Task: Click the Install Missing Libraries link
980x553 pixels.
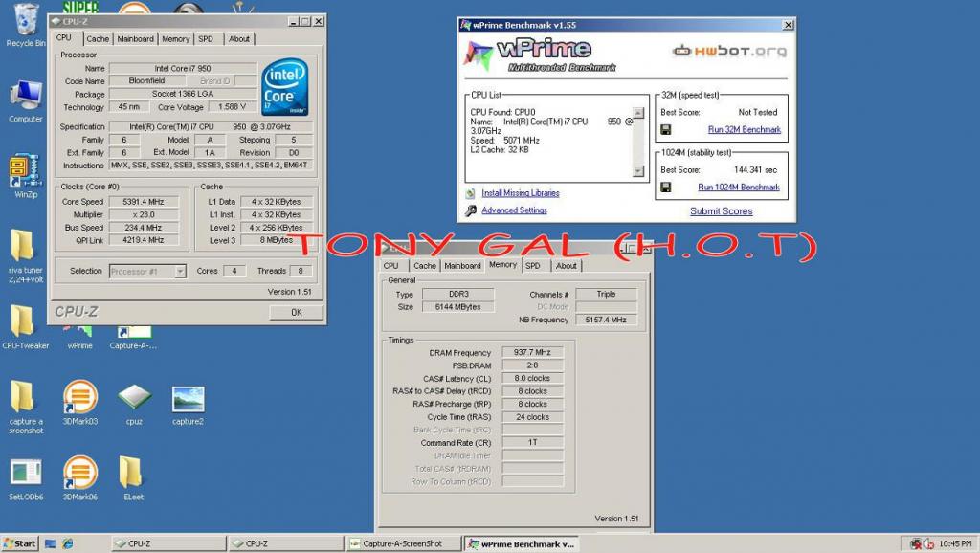Action: coord(521,193)
